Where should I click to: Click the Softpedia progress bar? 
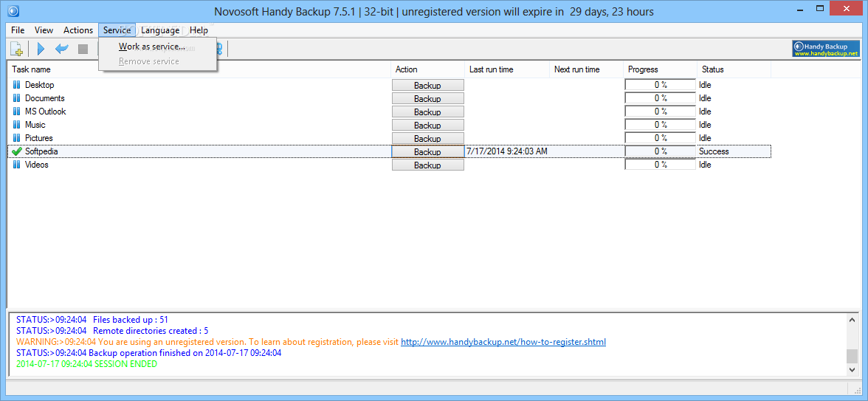pyautogui.click(x=661, y=151)
